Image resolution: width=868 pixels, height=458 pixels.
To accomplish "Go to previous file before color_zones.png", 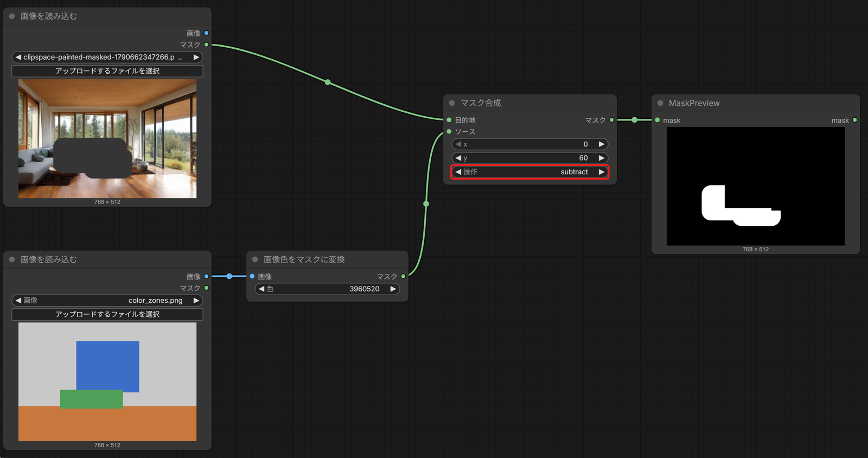I will click(18, 300).
